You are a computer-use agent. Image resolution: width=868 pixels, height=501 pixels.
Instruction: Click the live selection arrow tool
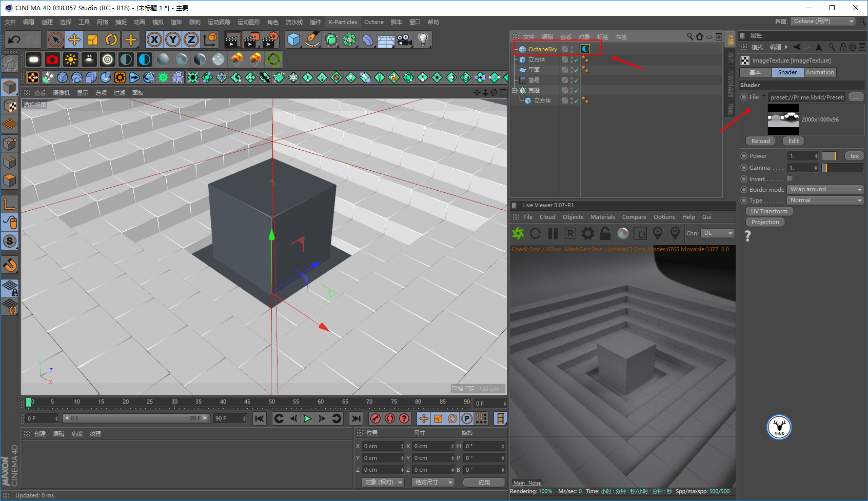pos(56,39)
